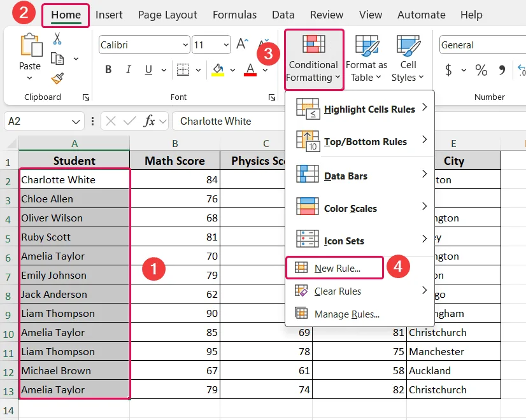Open Icon Sets submenu

(360, 241)
